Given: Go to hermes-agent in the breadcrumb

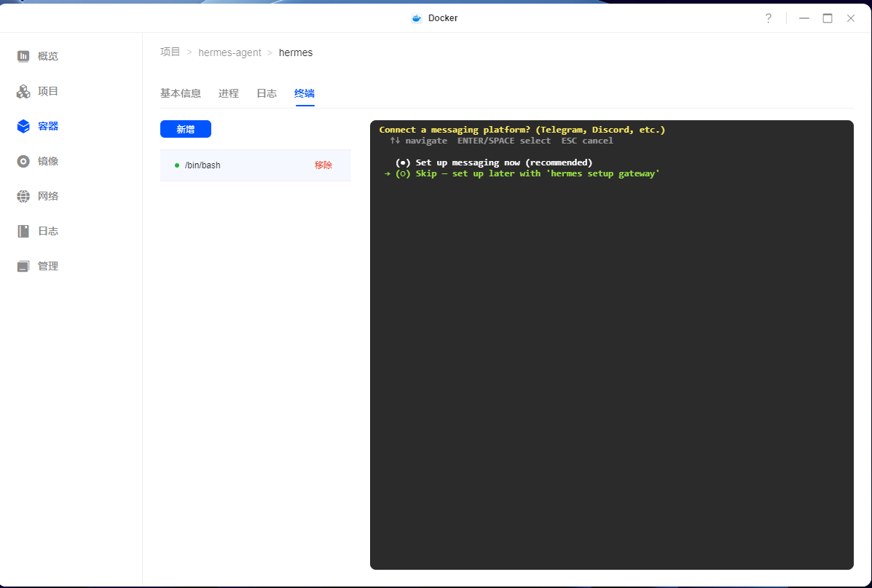Looking at the screenshot, I should click(229, 52).
